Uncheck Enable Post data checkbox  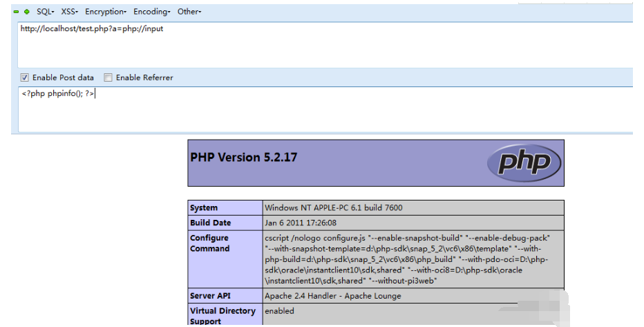click(24, 77)
